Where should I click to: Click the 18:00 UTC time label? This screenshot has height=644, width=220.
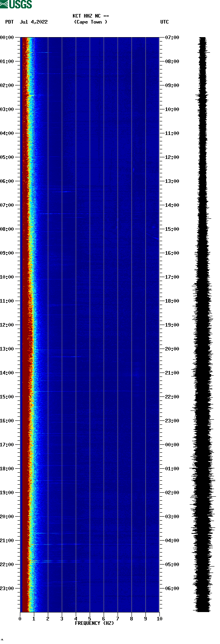(172, 301)
